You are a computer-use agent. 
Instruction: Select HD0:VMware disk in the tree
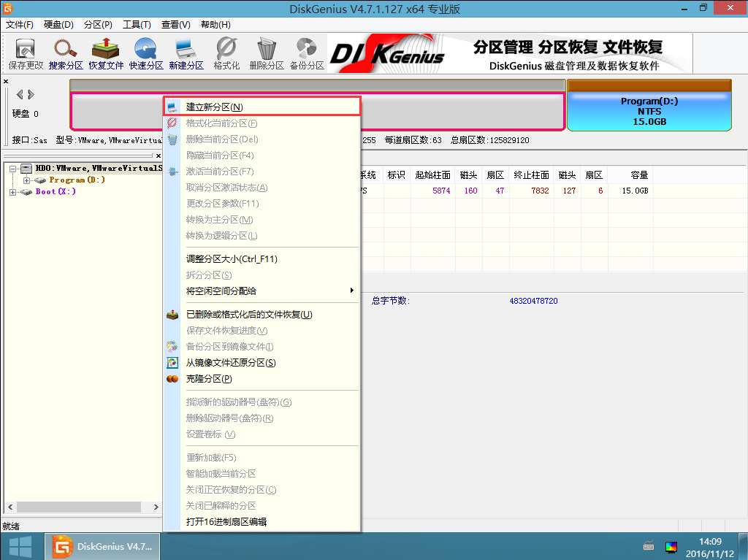click(99, 169)
